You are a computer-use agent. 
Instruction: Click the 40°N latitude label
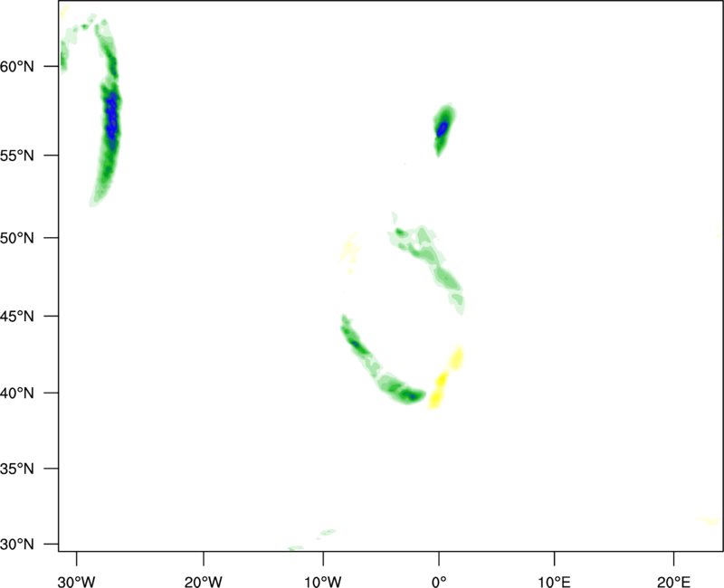click(x=17, y=394)
